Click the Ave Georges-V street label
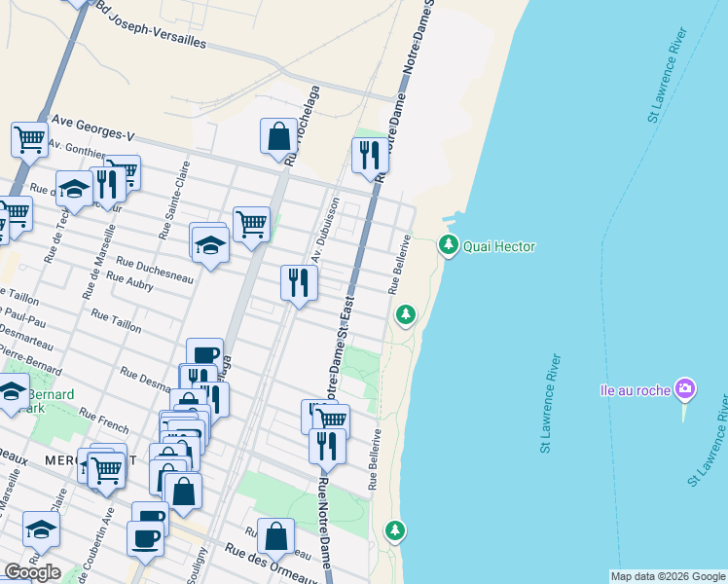728x584 pixels. click(92, 128)
